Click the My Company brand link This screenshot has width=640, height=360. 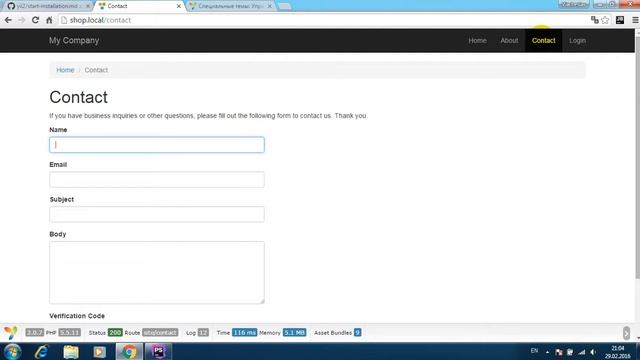click(74, 40)
